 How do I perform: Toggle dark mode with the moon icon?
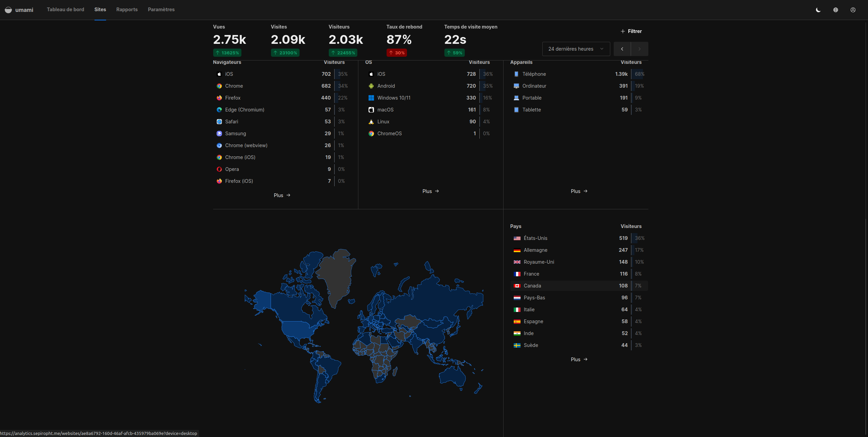coord(818,10)
